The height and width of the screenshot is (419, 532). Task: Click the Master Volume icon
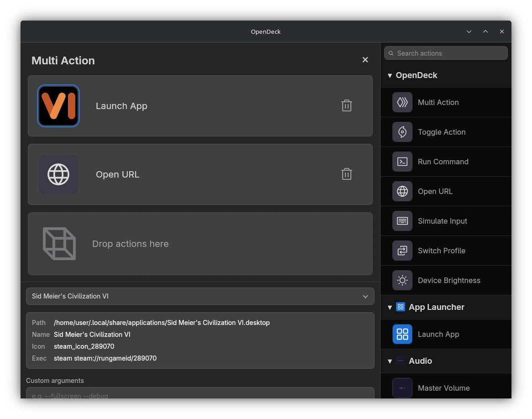[402, 388]
